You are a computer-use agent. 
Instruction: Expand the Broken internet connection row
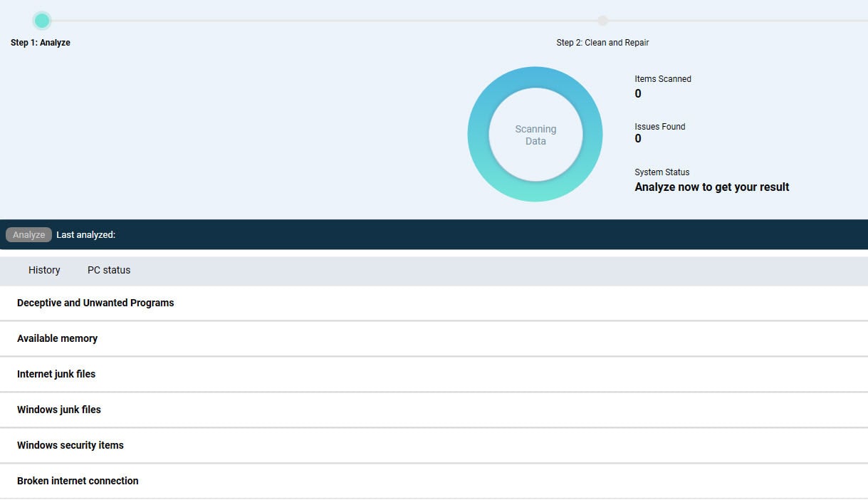[x=434, y=481]
